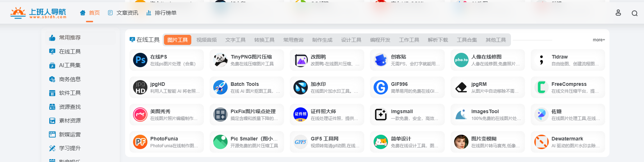Select 学习提升 in the sidebar
644x162 pixels.
click(65, 148)
